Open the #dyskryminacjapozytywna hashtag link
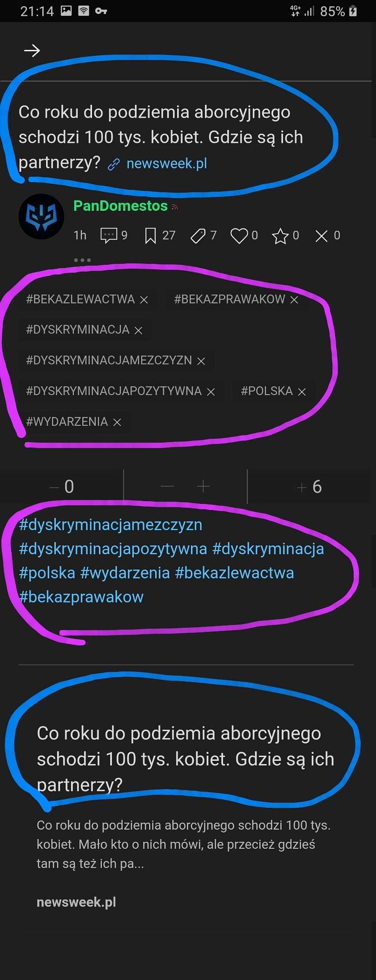The image size is (376, 980). [113, 549]
